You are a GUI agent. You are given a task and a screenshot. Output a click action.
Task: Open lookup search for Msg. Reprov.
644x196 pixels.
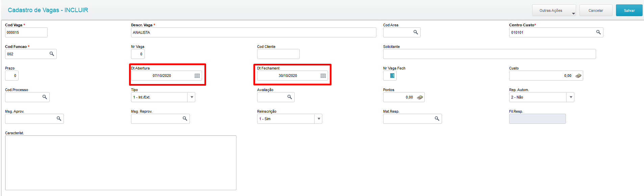click(185, 119)
